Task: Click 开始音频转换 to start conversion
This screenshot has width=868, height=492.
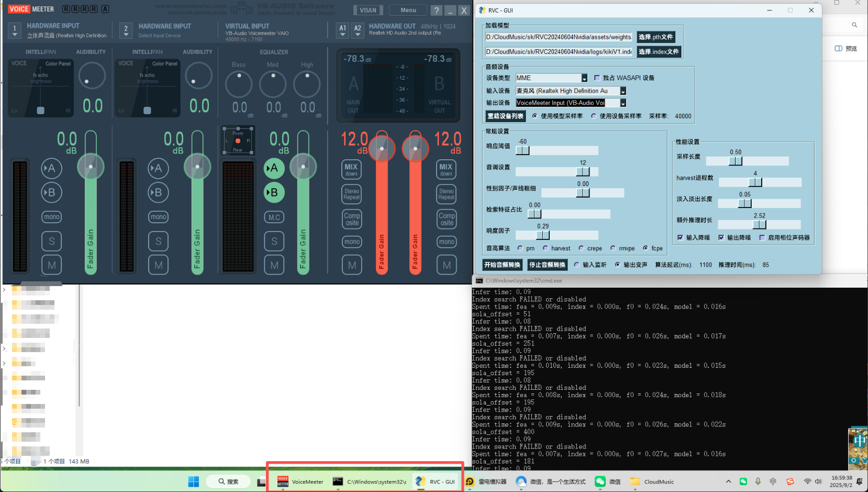Action: tap(502, 265)
